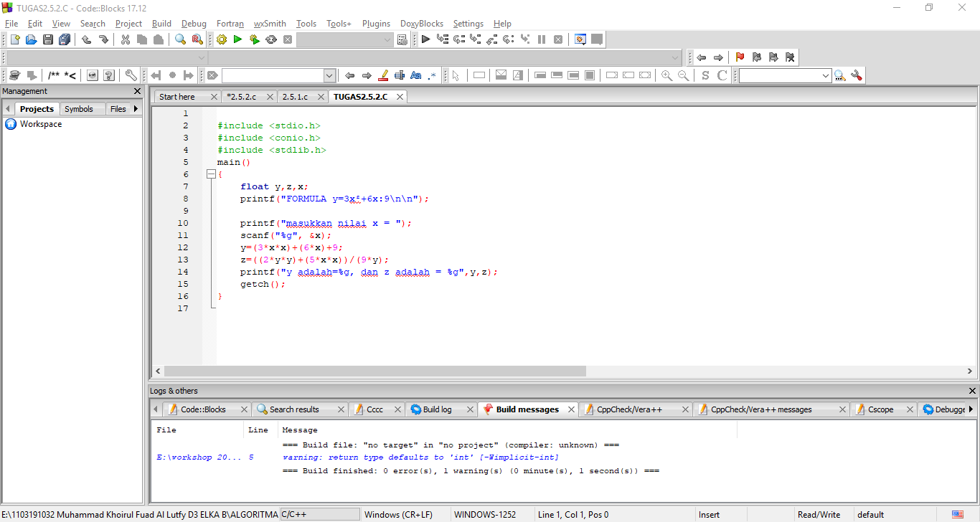Open the Replace toolbar icon

point(197,39)
